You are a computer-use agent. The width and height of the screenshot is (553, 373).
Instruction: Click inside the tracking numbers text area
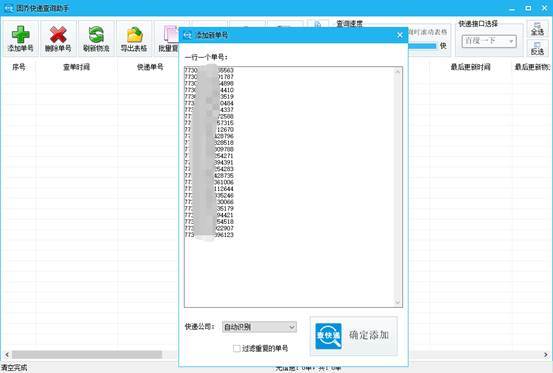289,186
